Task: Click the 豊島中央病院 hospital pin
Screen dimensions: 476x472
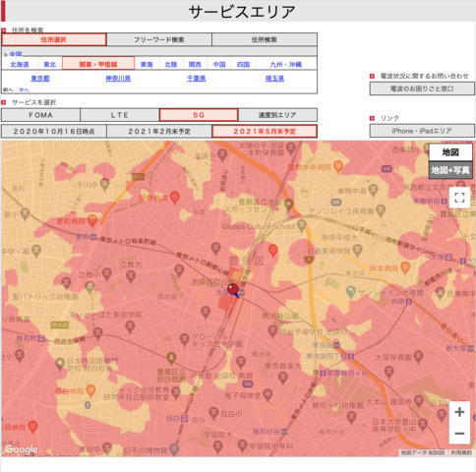Action: click(x=338, y=166)
